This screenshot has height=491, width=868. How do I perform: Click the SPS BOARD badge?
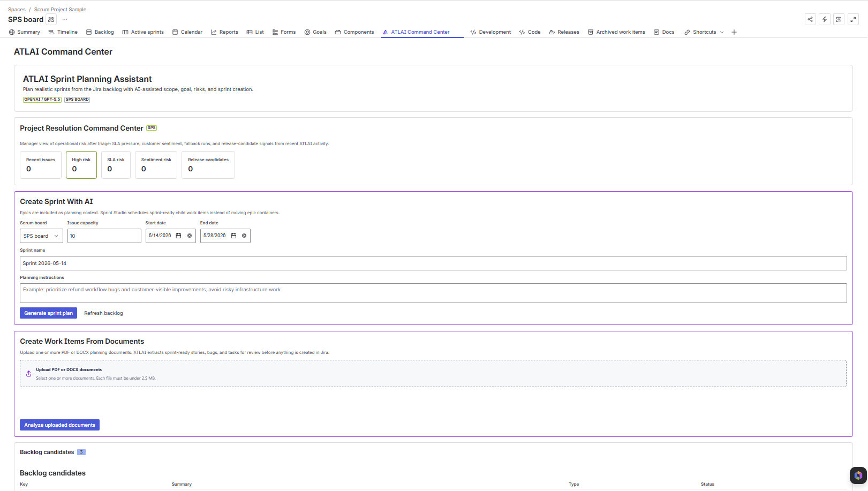tap(77, 100)
